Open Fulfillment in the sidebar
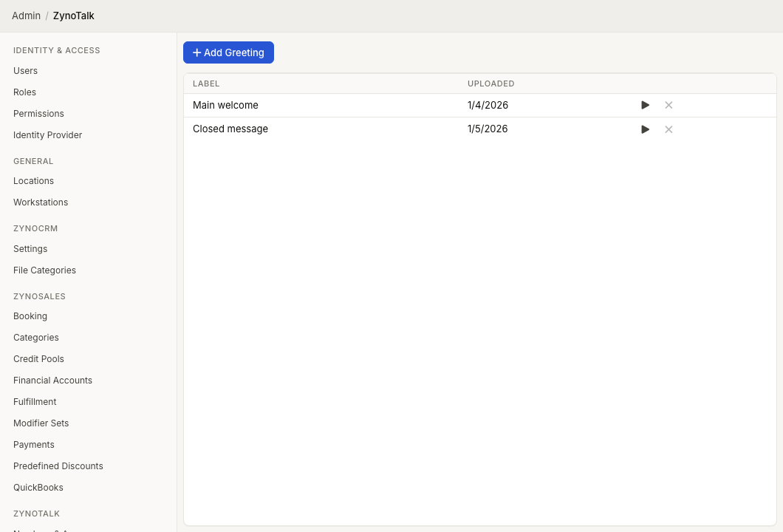 (35, 402)
